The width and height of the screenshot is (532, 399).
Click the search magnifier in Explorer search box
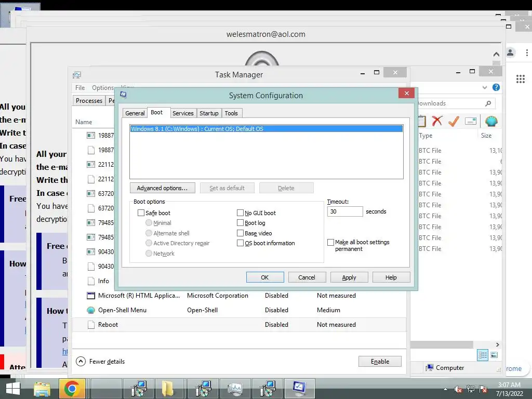pos(488,103)
